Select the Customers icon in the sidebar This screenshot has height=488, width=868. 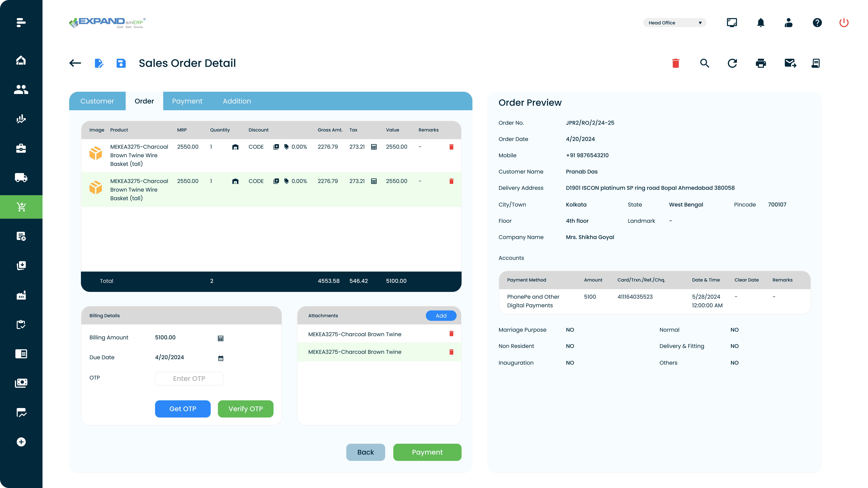click(21, 89)
